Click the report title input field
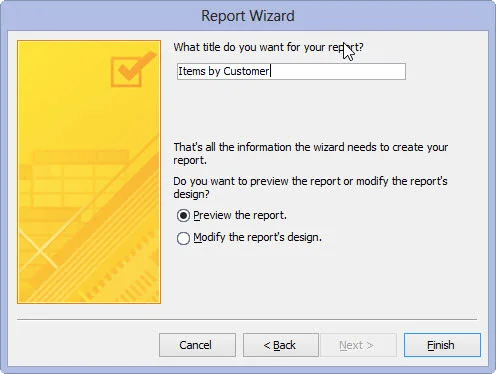The image size is (496, 374). tap(291, 71)
